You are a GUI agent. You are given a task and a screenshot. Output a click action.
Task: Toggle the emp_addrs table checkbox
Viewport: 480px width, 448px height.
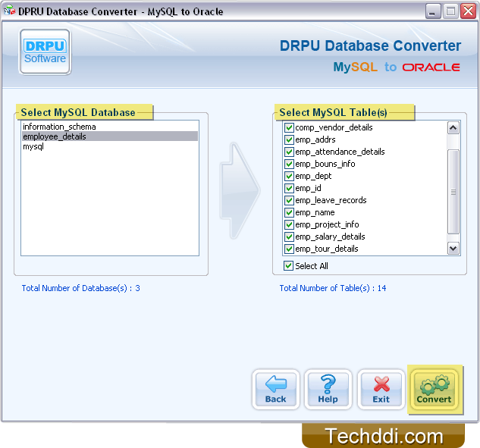pyautogui.click(x=289, y=139)
